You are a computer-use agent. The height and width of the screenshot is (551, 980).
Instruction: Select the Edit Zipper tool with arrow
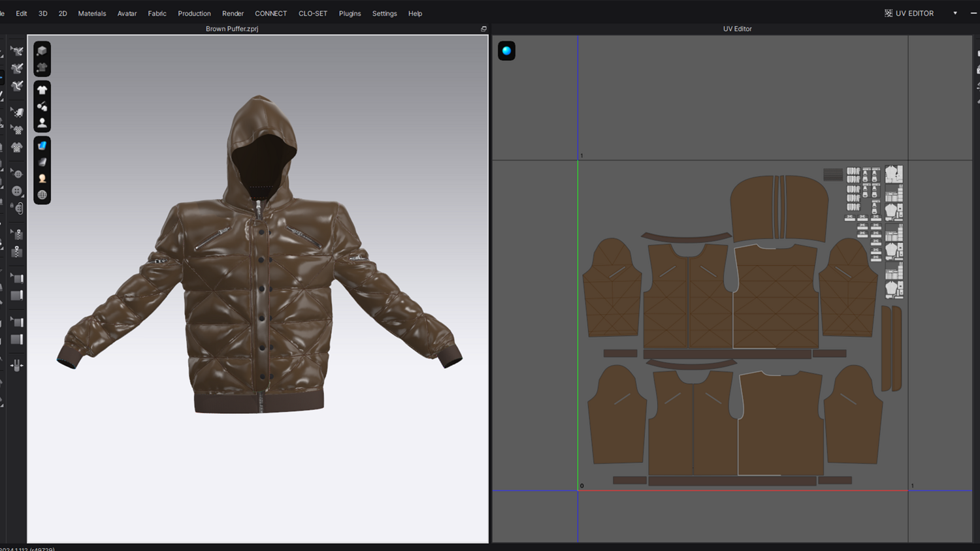(x=17, y=234)
